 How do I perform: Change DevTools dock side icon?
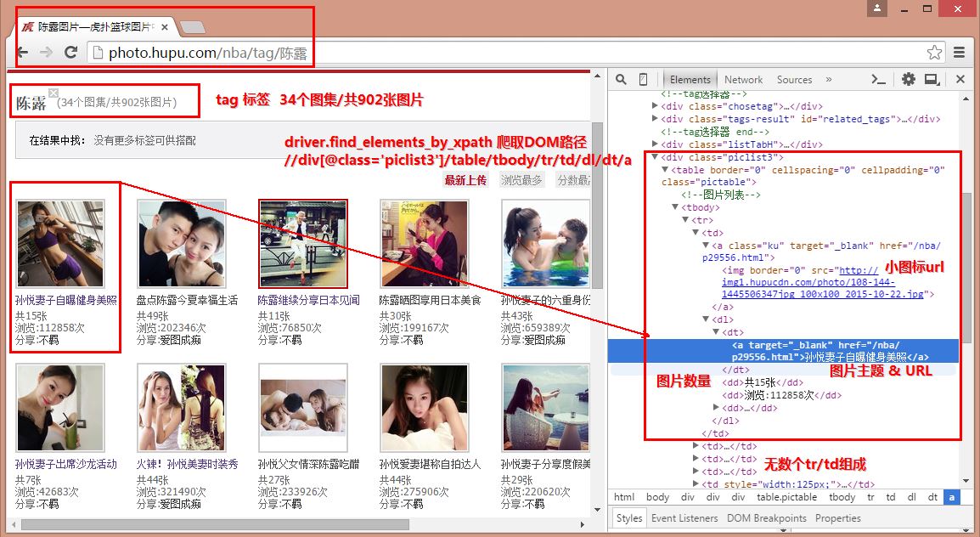pyautogui.click(x=932, y=79)
